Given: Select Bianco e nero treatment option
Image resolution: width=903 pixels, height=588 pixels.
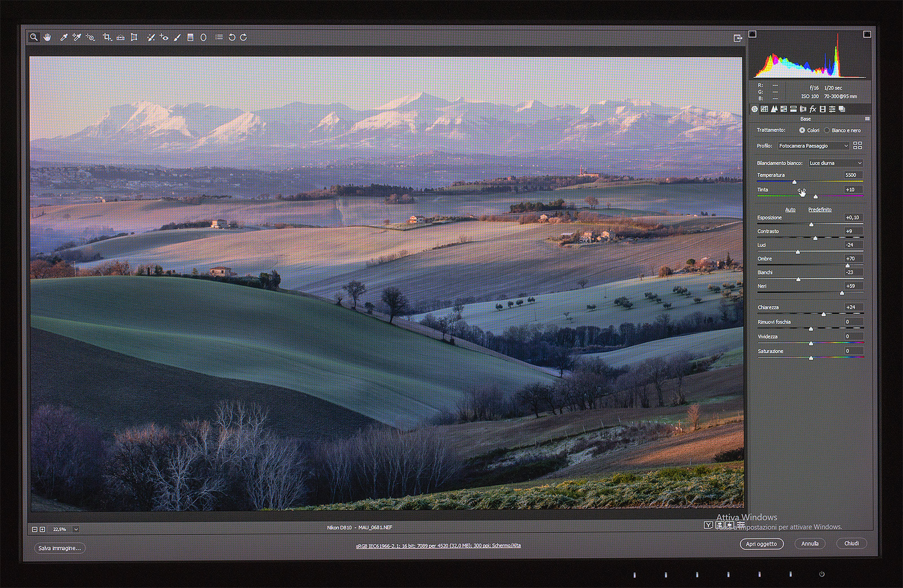Looking at the screenshot, I should (x=827, y=130).
